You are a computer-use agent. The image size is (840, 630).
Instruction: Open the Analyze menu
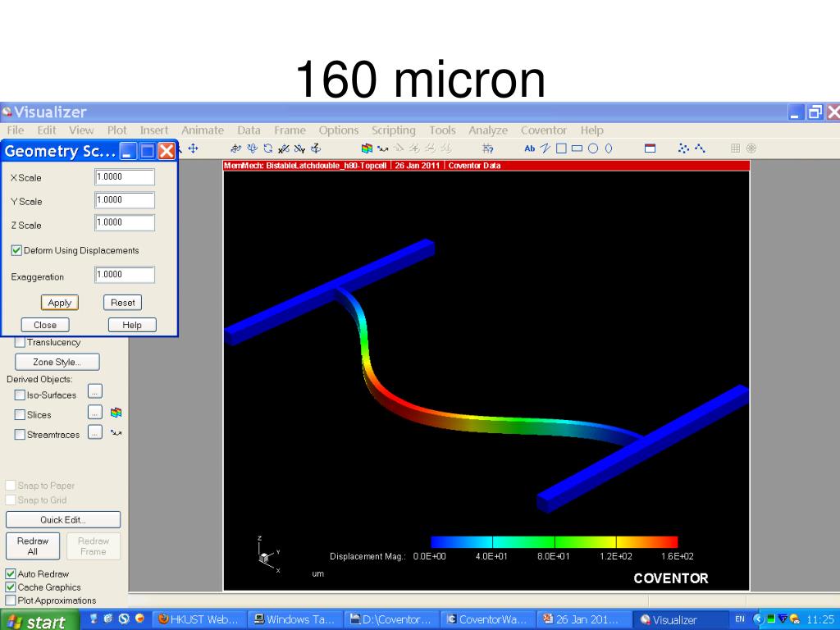pos(488,130)
